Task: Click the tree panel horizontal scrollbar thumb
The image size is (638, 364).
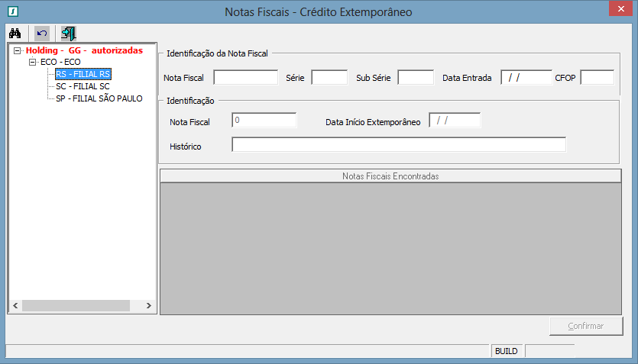Action: 76,305
